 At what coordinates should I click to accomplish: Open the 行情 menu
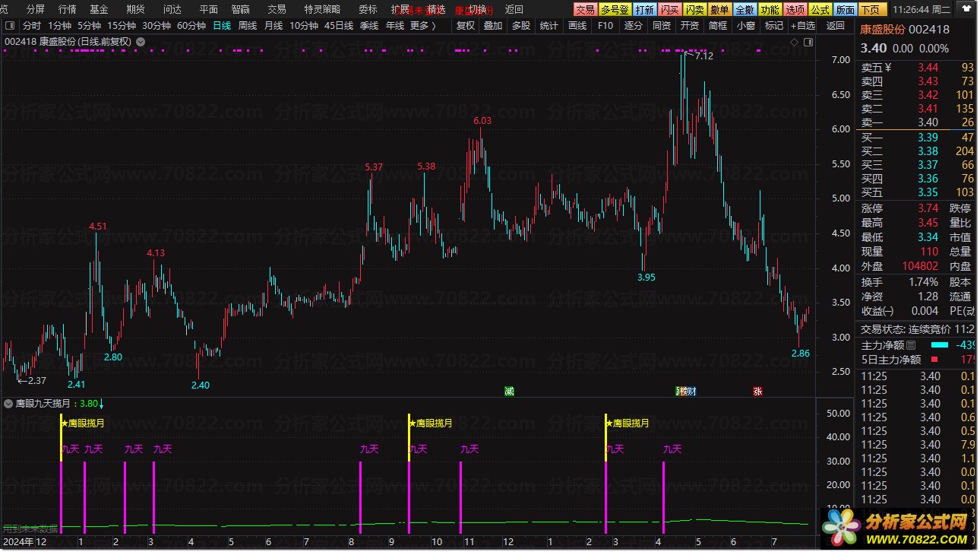(x=67, y=10)
